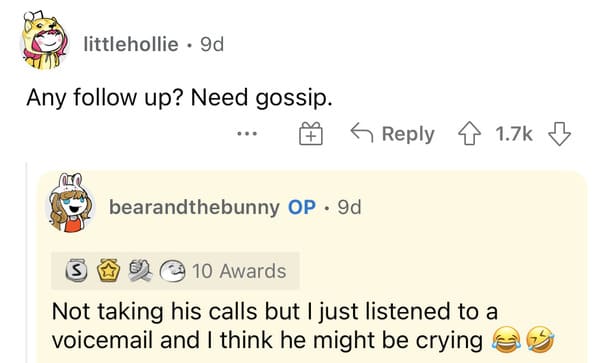Collapse the thread using the vertical line
The image size is (599, 363).
coord(27,262)
